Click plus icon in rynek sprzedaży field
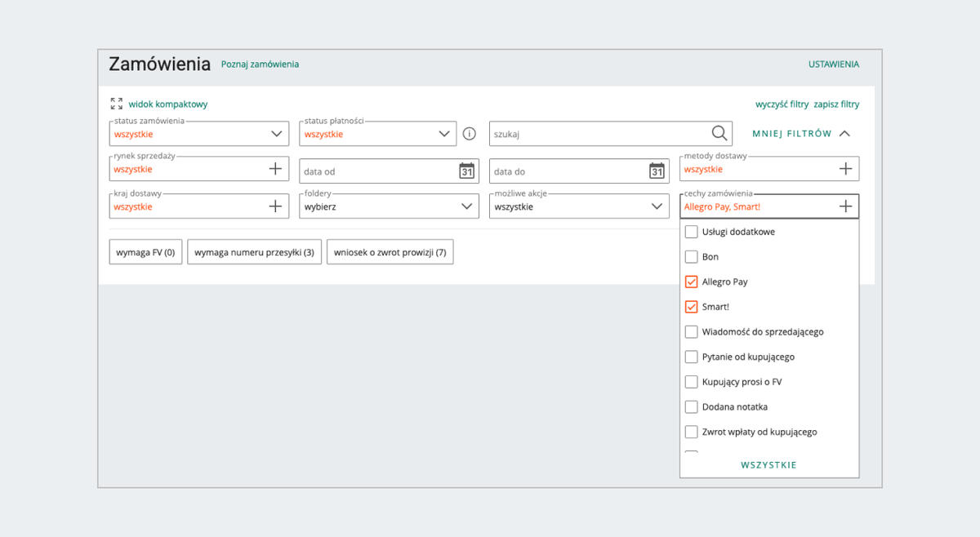This screenshot has width=980, height=537. coord(275,169)
